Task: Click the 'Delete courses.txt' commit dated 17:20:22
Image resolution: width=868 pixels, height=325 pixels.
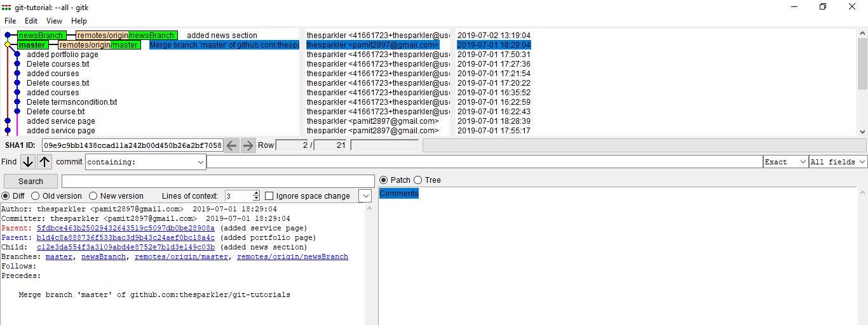Action: click(58, 83)
